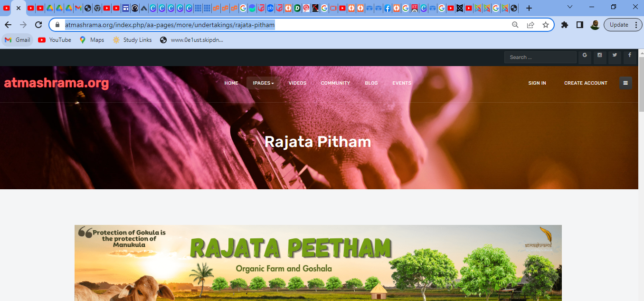Screen dimensions: 644x301
Task: Switch to the red 'ET' favicon tab
Action: (x=415, y=8)
